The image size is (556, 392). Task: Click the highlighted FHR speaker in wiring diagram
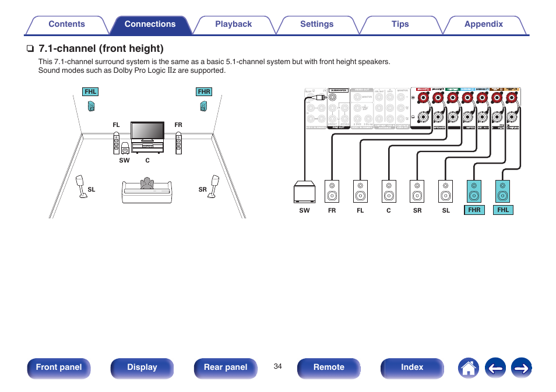pos(474,192)
